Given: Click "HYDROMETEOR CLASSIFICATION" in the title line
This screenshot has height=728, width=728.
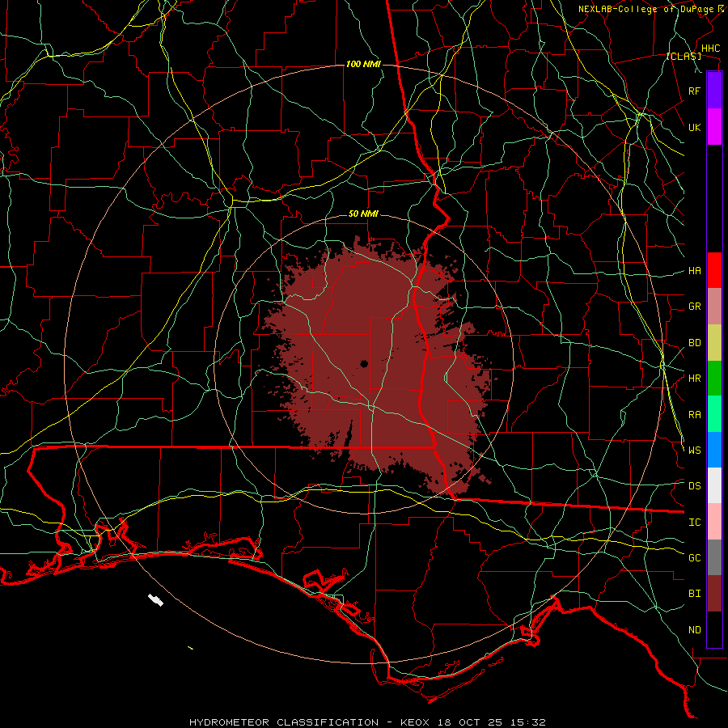Looking at the screenshot, I should tap(284, 722).
